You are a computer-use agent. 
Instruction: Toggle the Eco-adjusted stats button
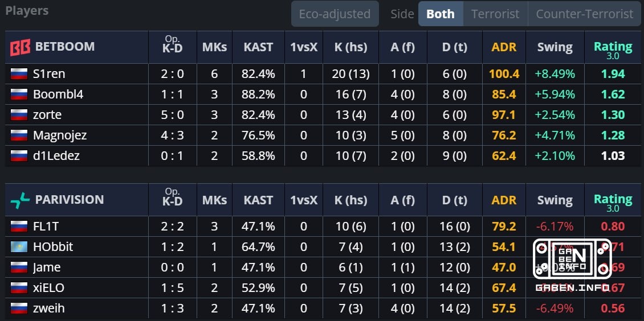(335, 14)
